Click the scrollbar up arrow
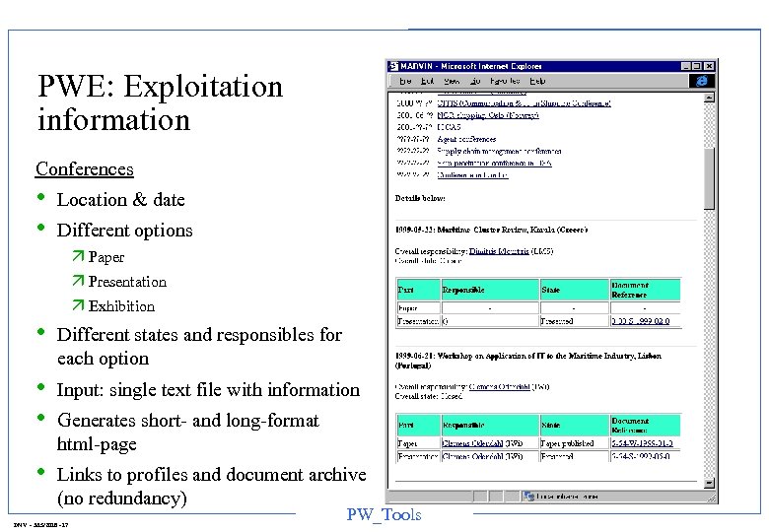This screenshot has height=532, width=769. tap(709, 98)
